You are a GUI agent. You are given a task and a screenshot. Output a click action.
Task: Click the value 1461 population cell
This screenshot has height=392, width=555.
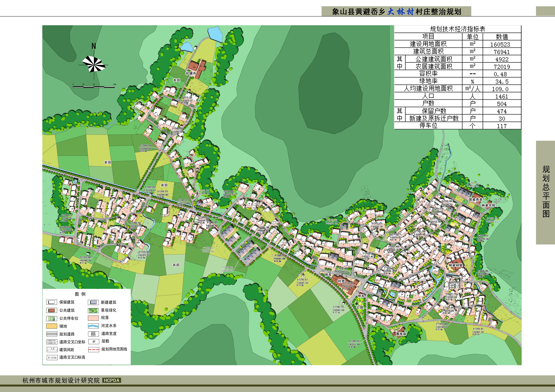pyautogui.click(x=502, y=96)
